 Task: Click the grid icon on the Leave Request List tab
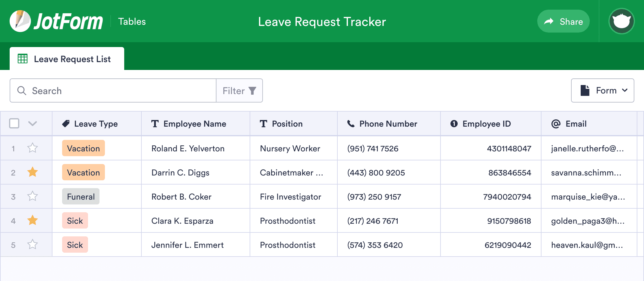coord(23,59)
